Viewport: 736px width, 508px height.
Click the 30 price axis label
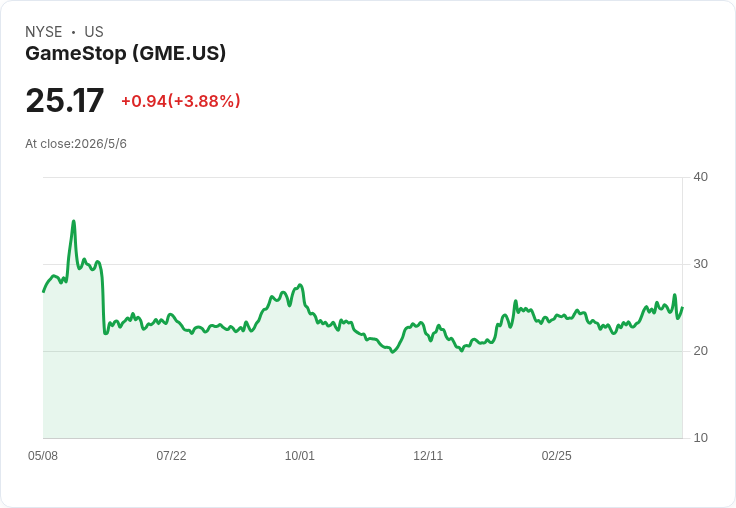[700, 264]
